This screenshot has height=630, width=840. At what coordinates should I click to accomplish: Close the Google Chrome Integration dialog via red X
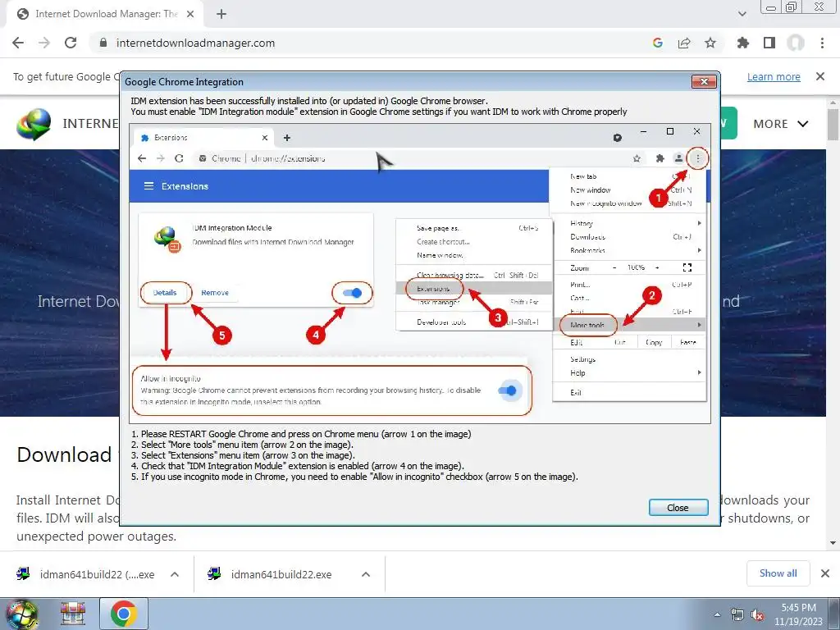(x=704, y=81)
